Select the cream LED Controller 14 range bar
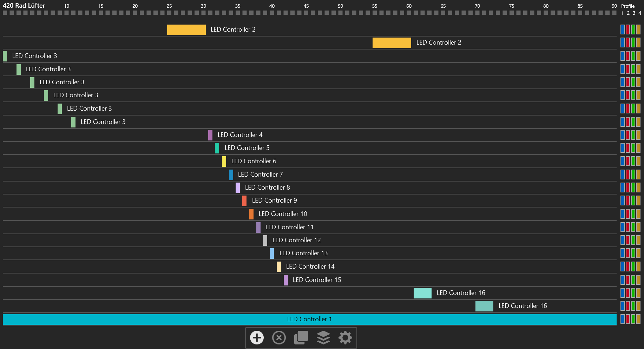644x349 pixels. [x=279, y=267]
